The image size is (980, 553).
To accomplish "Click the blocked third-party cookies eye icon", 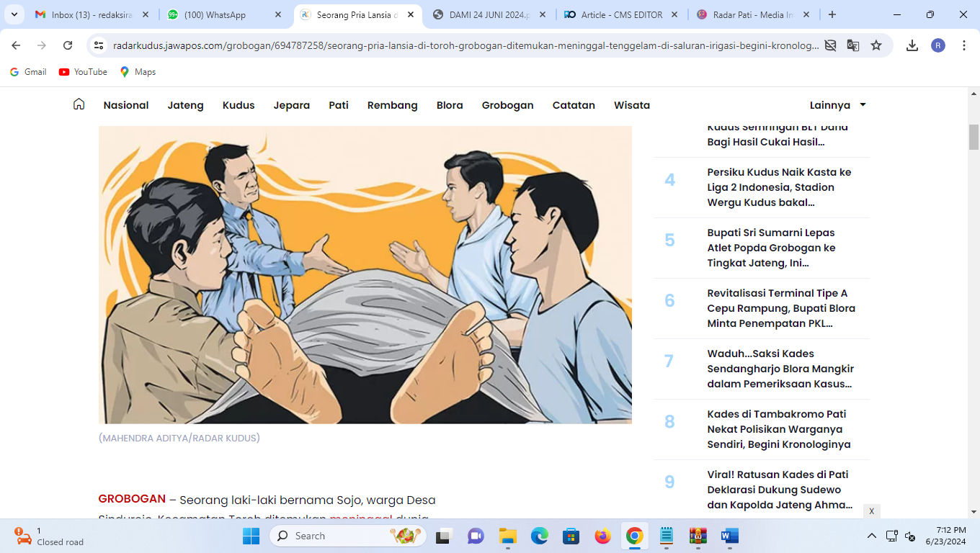I will 830,45.
